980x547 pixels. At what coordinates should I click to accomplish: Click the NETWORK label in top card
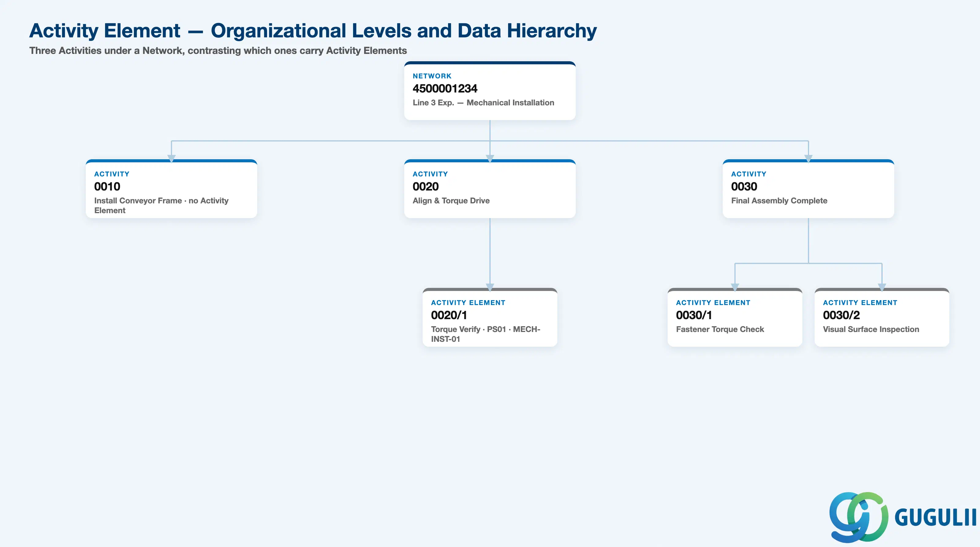(432, 76)
